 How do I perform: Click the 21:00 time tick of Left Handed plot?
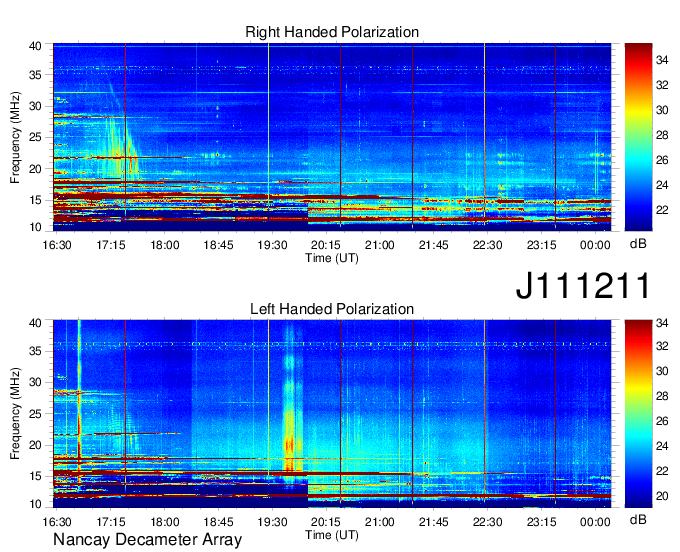pyautogui.click(x=380, y=522)
